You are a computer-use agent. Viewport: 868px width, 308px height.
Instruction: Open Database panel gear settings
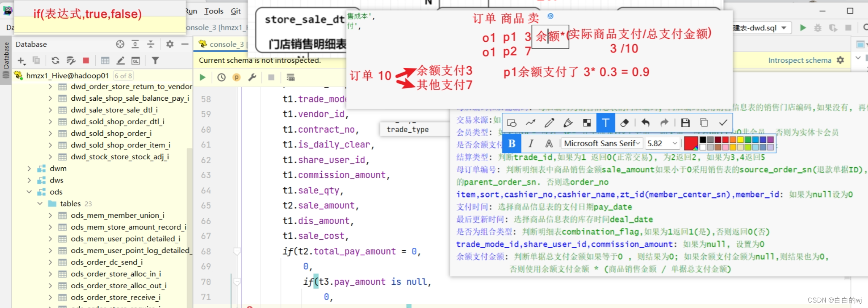pyautogui.click(x=170, y=44)
